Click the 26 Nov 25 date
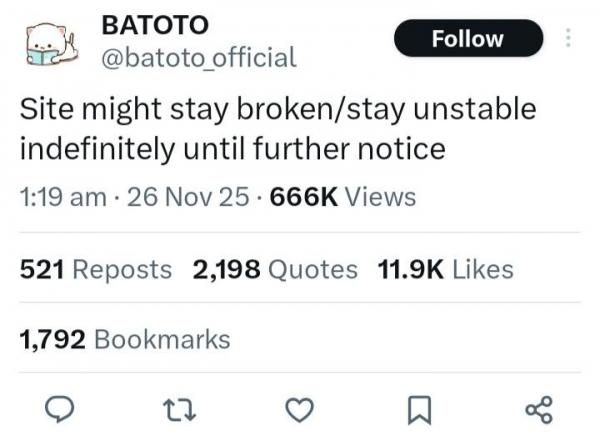 pyautogui.click(x=188, y=197)
